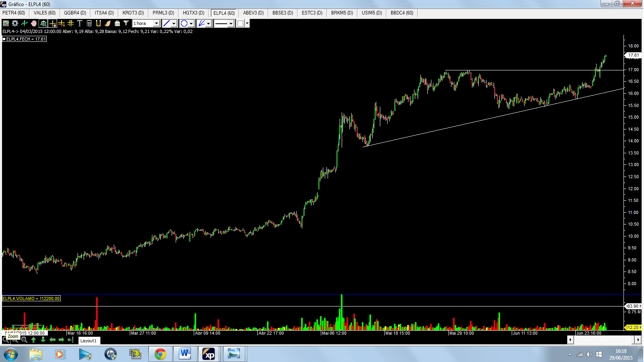This screenshot has width=644, height=362.
Task: Switch to the ITSA4 (D) tab
Action: [x=105, y=13]
